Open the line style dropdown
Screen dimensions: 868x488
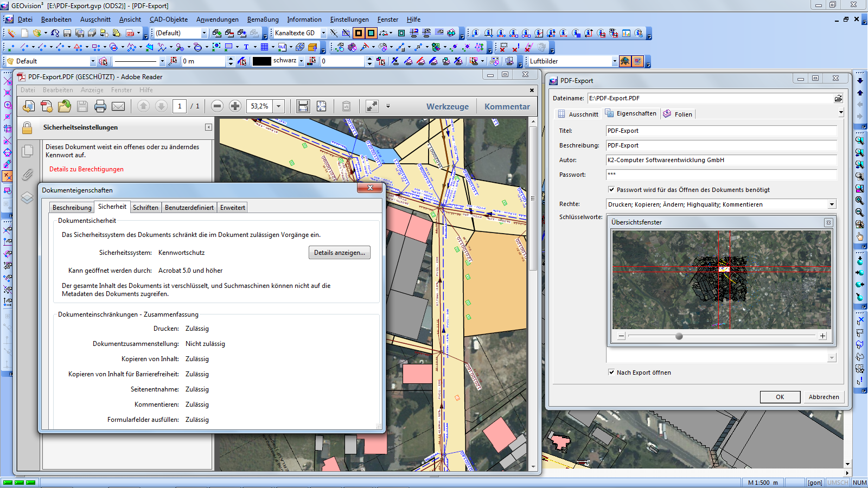coord(162,61)
